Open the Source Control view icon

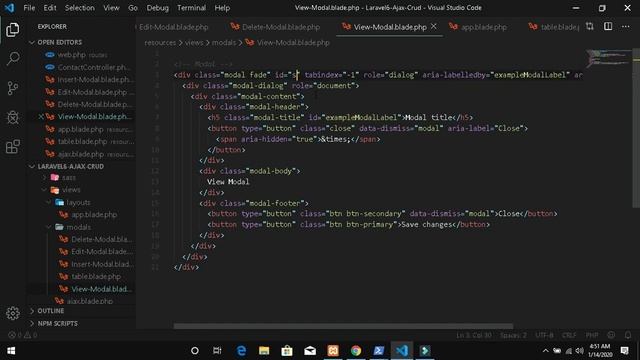point(13,88)
